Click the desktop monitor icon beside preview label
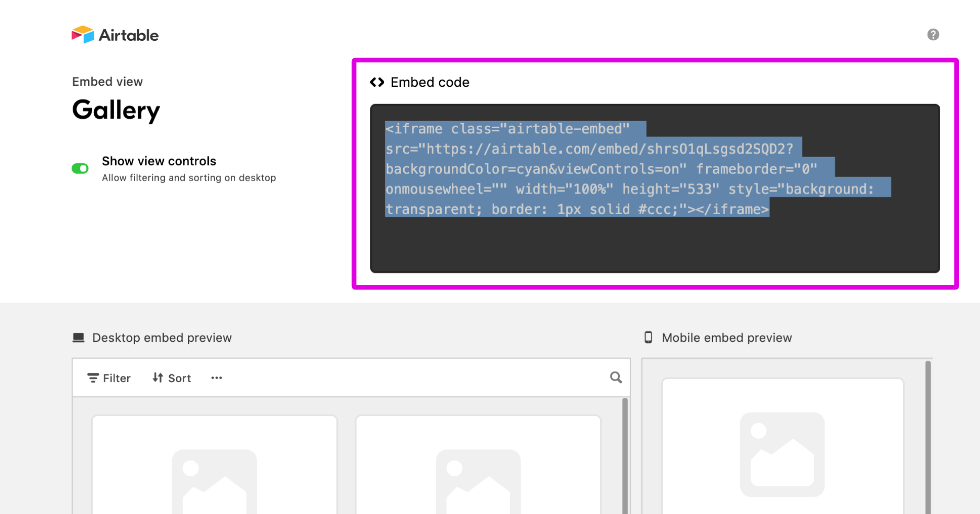The width and height of the screenshot is (980, 514). 79,337
